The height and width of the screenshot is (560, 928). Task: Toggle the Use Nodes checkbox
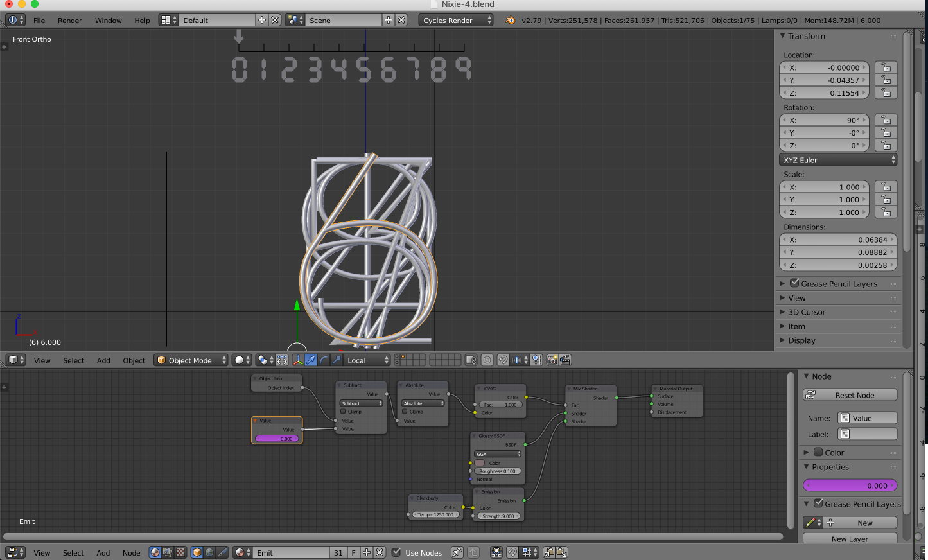click(x=396, y=552)
